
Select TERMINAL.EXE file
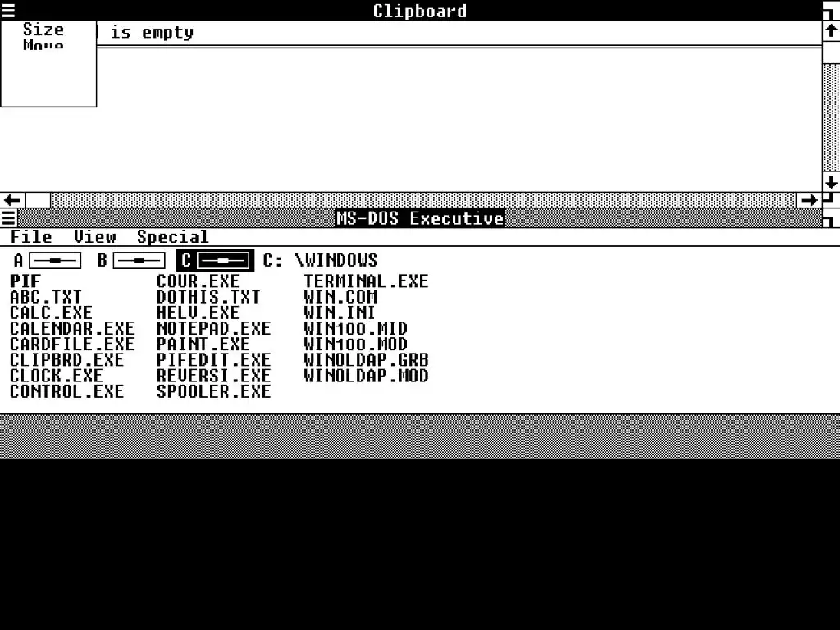click(367, 281)
